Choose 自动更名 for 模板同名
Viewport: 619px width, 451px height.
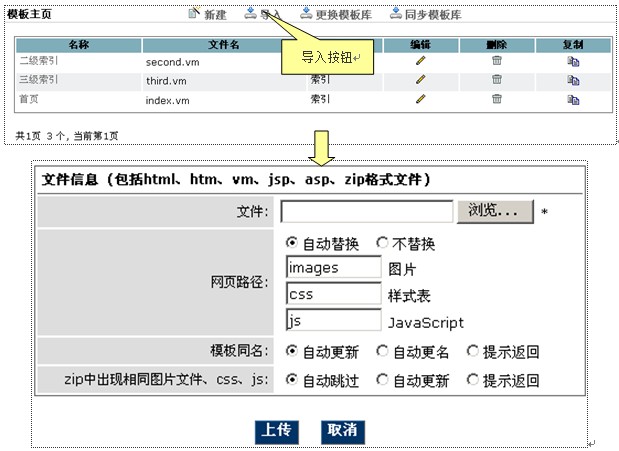click(x=382, y=351)
